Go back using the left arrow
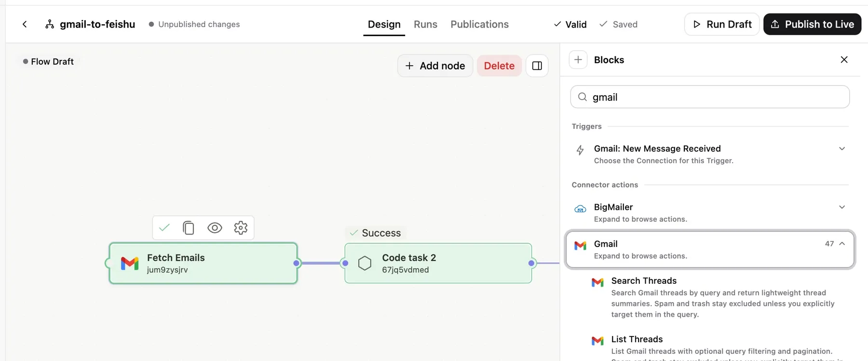 25,24
